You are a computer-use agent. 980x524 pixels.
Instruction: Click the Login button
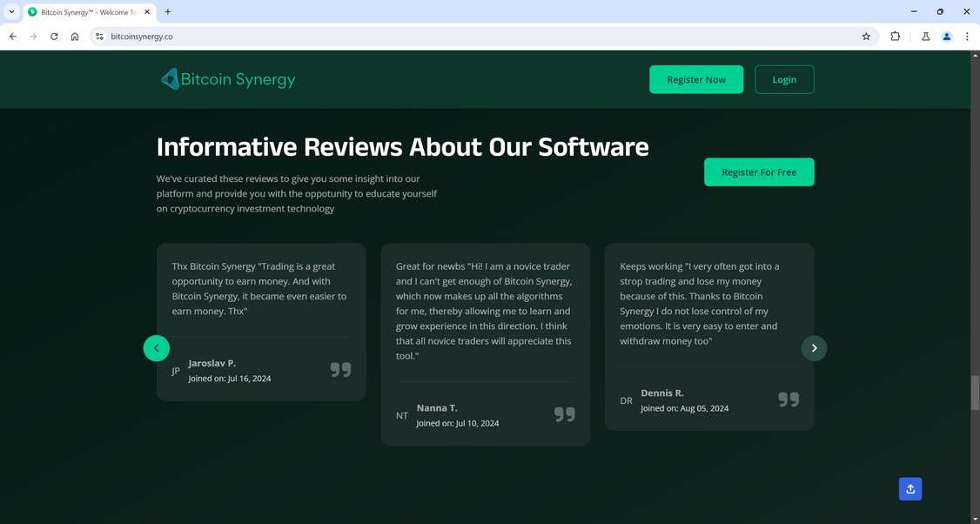[784, 79]
